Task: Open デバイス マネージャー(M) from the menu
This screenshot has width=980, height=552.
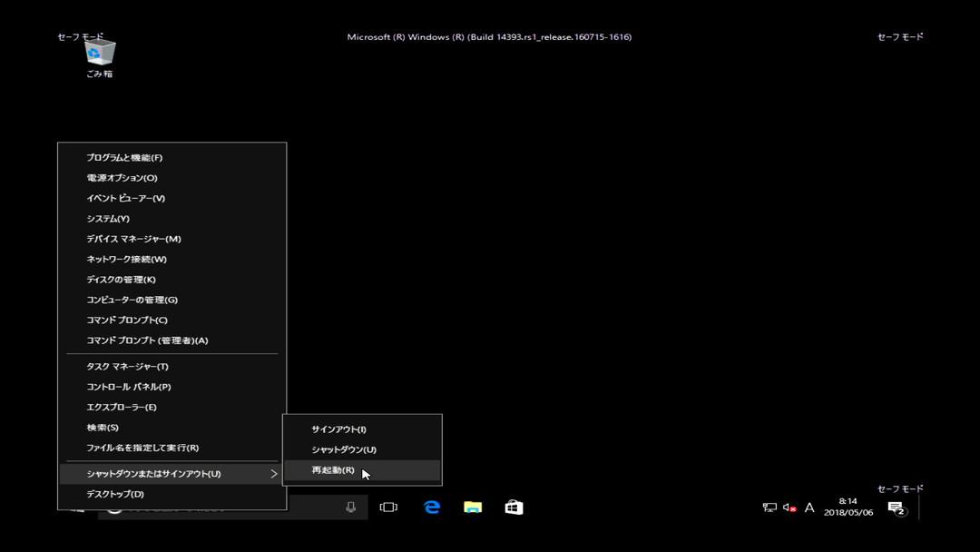Action: coord(133,239)
